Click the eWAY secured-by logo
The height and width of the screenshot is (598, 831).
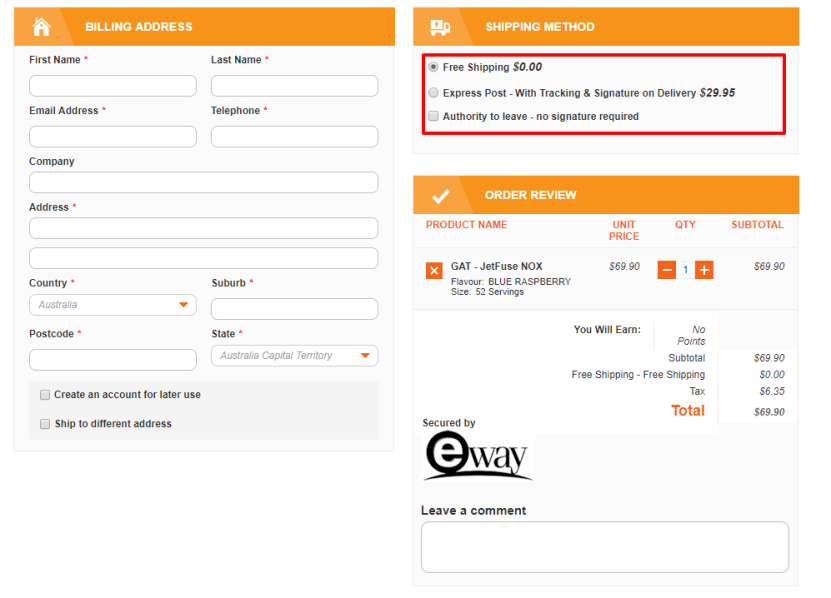478,456
